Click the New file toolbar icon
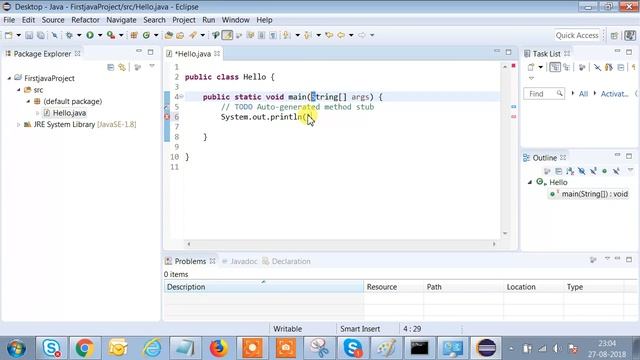 tap(9, 36)
